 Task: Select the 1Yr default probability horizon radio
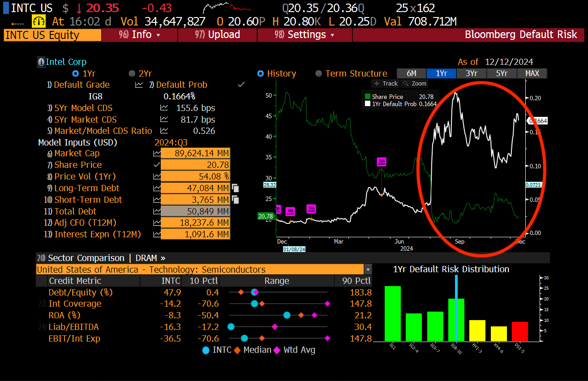point(75,73)
